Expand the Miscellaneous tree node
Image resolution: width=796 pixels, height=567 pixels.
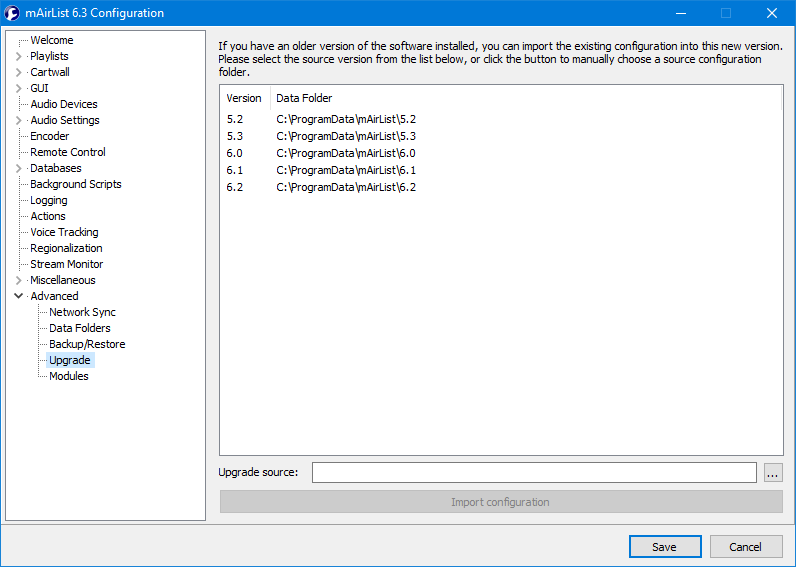[x=19, y=280]
